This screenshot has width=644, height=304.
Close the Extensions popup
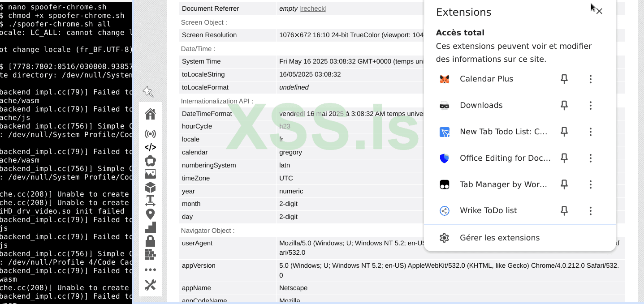[x=599, y=11]
